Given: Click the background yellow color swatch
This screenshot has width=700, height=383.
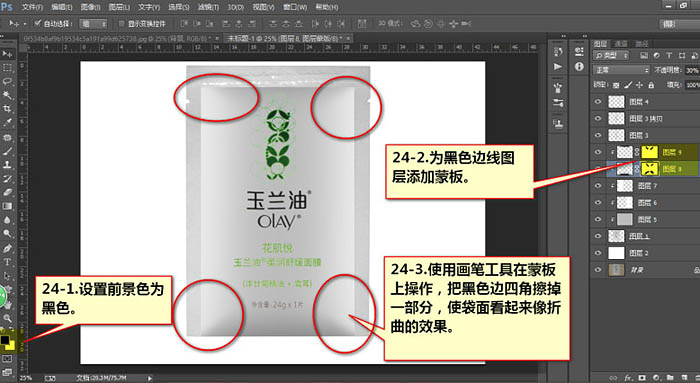Looking at the screenshot, I should (x=11, y=346).
